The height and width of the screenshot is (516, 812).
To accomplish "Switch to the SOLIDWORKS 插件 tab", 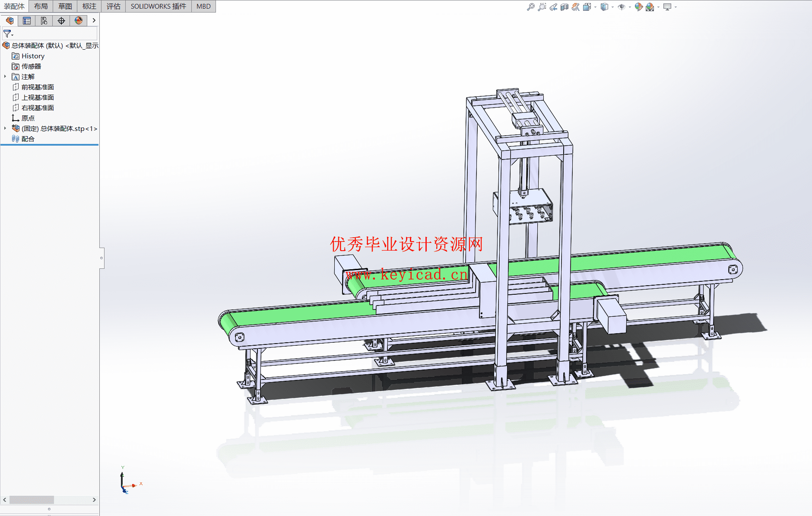I will tap(159, 6).
